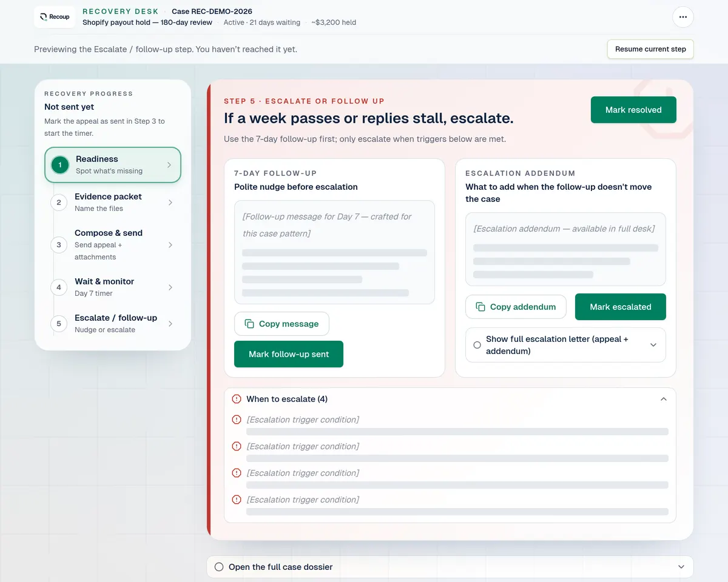Screen dimensions: 728x582
Task: Open Readiness step via its chevron
Action: tap(169, 165)
